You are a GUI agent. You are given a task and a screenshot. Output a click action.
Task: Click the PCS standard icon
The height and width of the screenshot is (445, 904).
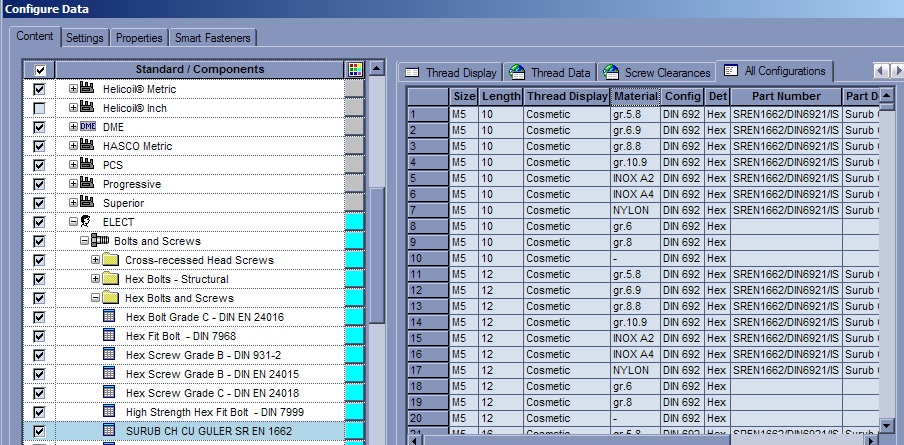click(x=87, y=165)
